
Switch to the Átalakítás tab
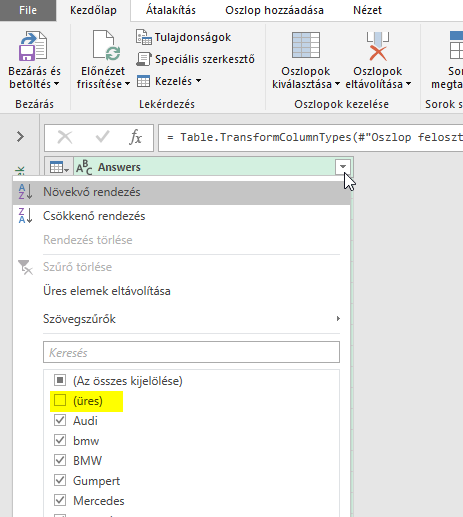pos(171,10)
